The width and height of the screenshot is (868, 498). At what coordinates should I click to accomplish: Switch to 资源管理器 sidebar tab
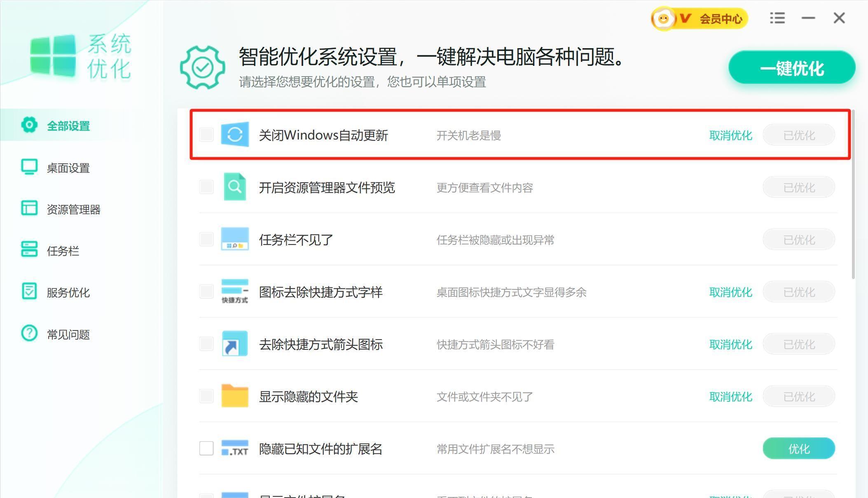[x=82, y=209]
